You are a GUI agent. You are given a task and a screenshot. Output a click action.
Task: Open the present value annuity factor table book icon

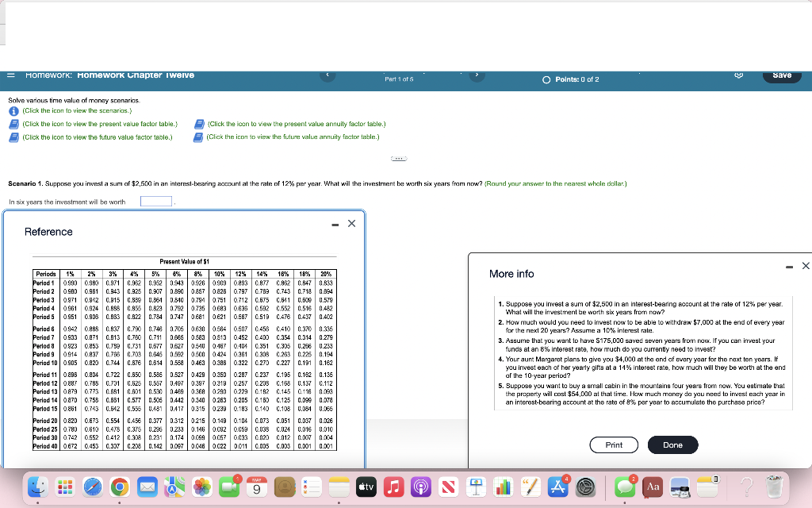199,125
